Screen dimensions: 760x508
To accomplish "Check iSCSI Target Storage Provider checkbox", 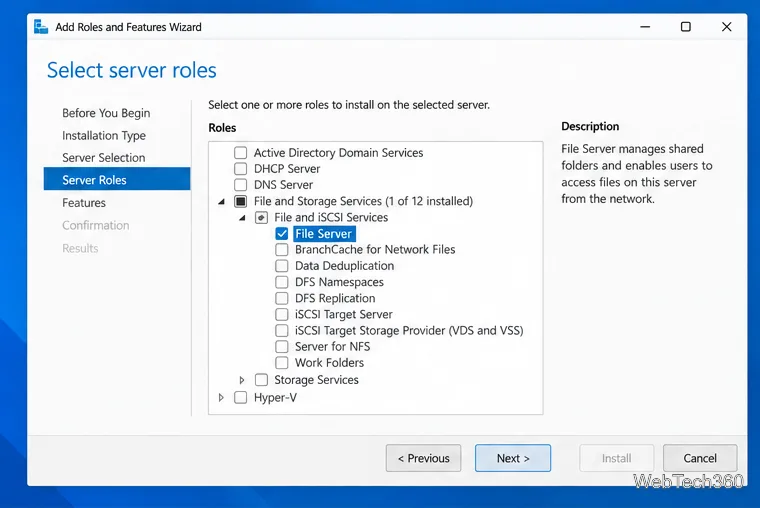I will coord(282,331).
